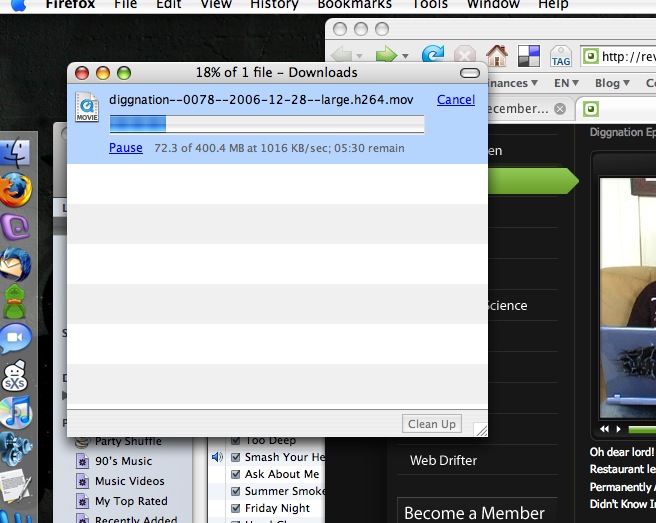The height and width of the screenshot is (523, 656).
Task: Open the Forward history dropdown arrow
Action: tap(405, 56)
